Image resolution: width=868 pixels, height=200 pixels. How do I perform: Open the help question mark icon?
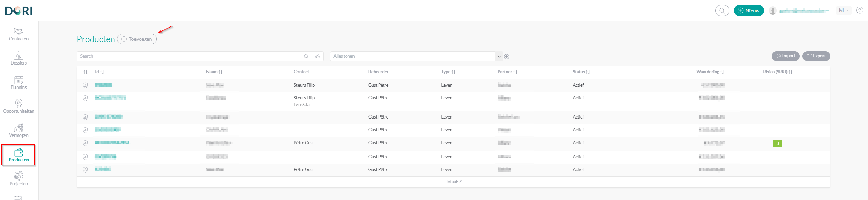[x=860, y=10]
